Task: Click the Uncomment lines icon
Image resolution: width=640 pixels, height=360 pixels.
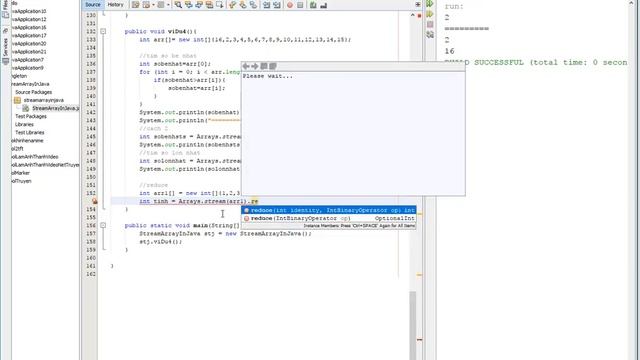Action: point(324,5)
